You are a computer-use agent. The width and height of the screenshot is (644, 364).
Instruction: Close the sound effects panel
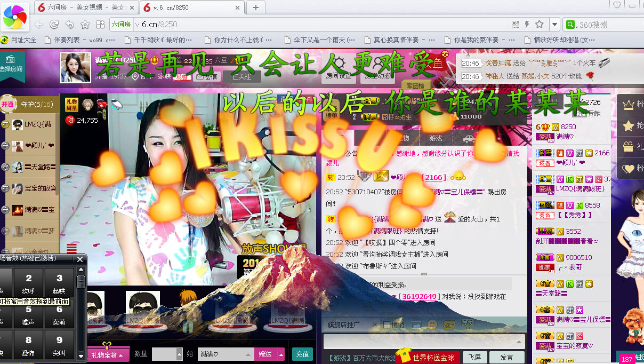point(80,259)
